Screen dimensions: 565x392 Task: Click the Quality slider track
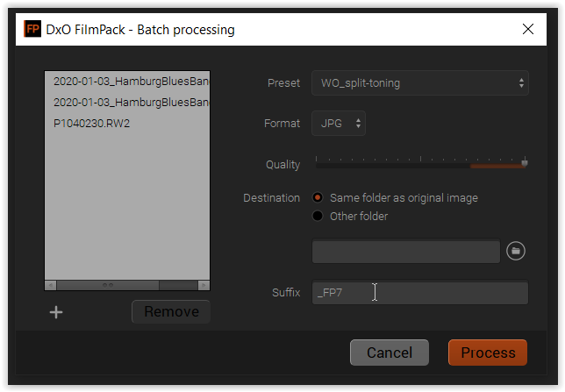click(420, 165)
